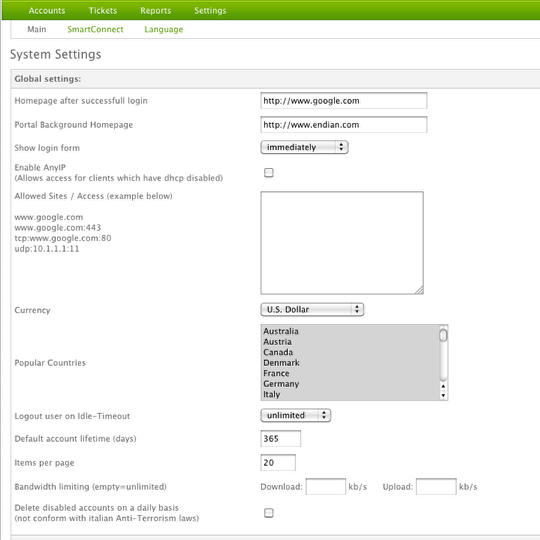Open the Settings menu
Viewport: 540px width, 540px height.
[x=210, y=11]
